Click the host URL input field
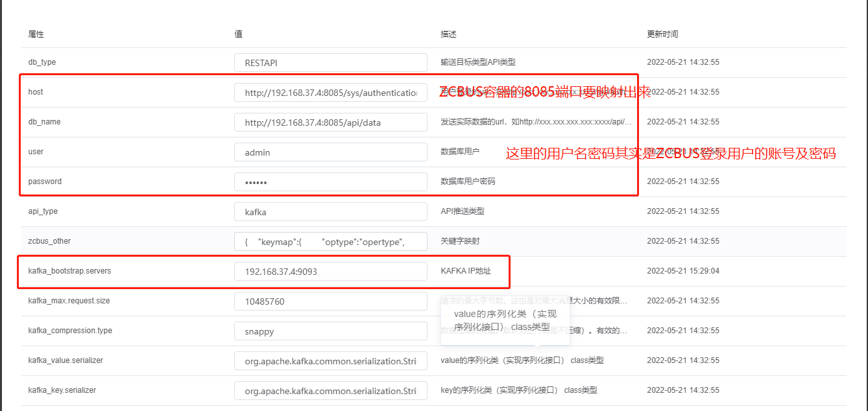 (x=330, y=93)
